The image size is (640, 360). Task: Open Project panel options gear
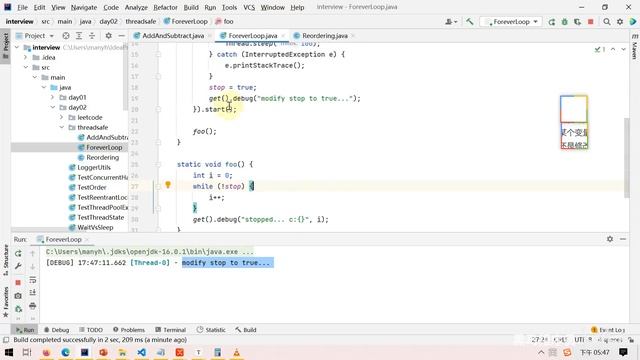[109, 36]
